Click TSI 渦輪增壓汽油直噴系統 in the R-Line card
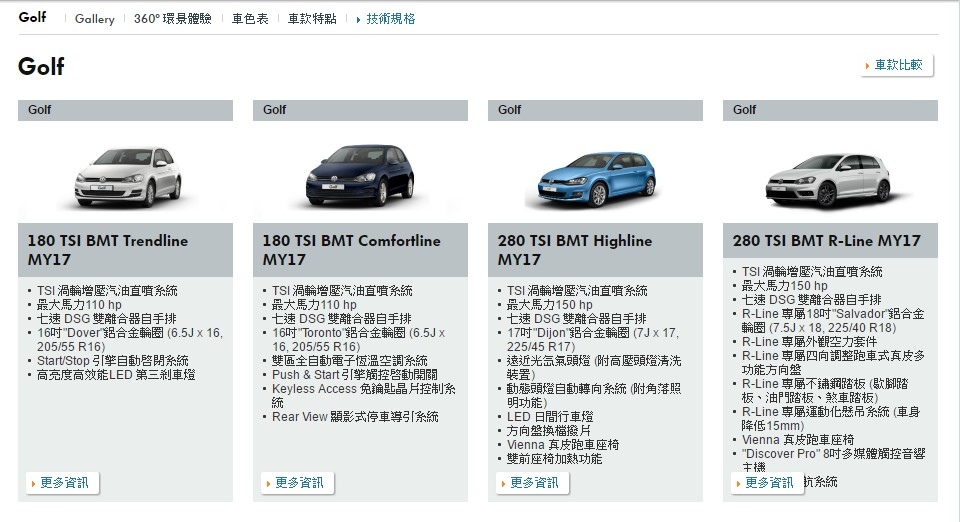 pyautogui.click(x=812, y=272)
